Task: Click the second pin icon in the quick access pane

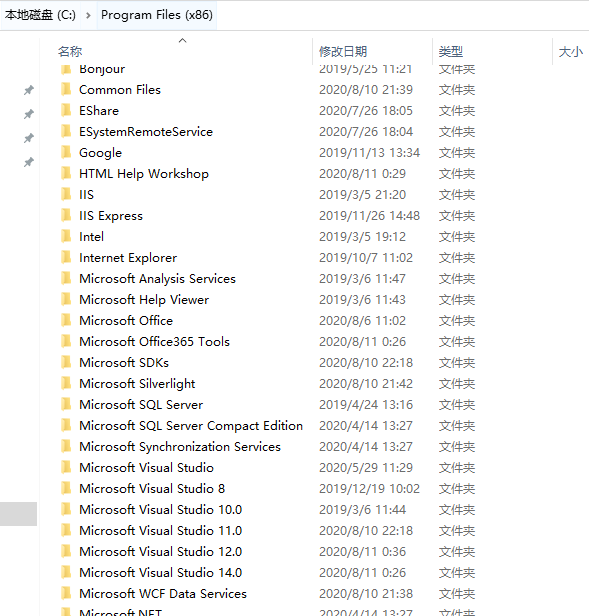Action: tap(29, 114)
